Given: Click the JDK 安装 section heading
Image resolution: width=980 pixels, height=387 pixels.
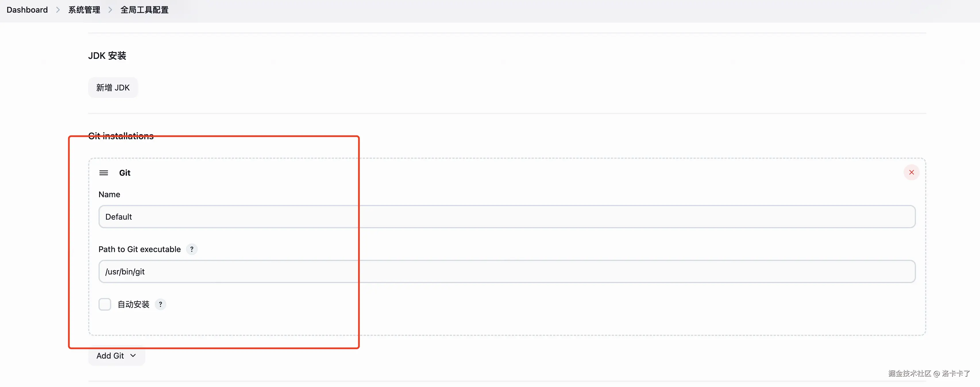Looking at the screenshot, I should 107,56.
